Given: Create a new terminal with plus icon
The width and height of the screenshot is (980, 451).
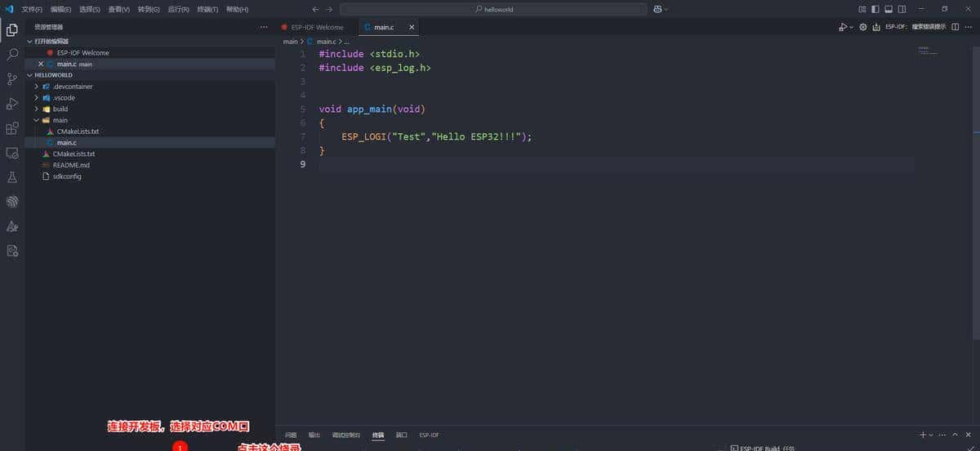Looking at the screenshot, I should click(923, 435).
